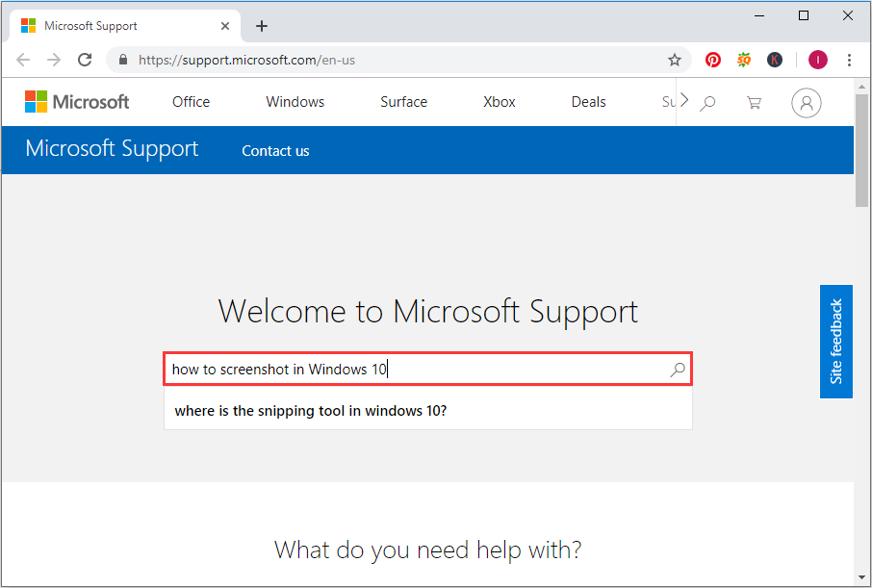Screen dimensions: 872x588
Task: Open the SQ browser extension
Action: click(x=743, y=59)
